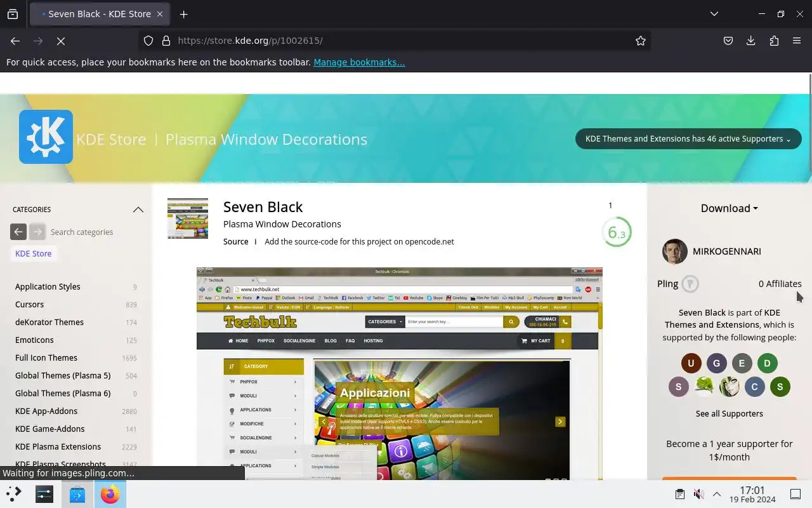Click the category back arrow button
The height and width of the screenshot is (508, 812).
(x=18, y=232)
